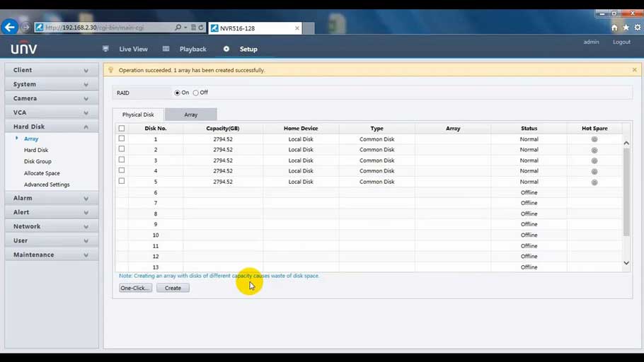Image resolution: width=644 pixels, height=362 pixels.
Task: Dismiss the success notification with X
Action: (x=634, y=70)
